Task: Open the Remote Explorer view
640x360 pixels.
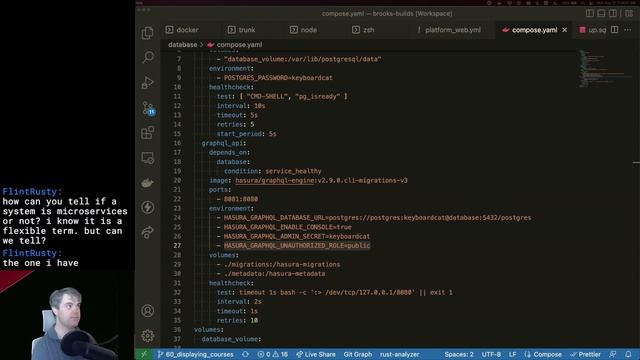Action: [x=148, y=158]
